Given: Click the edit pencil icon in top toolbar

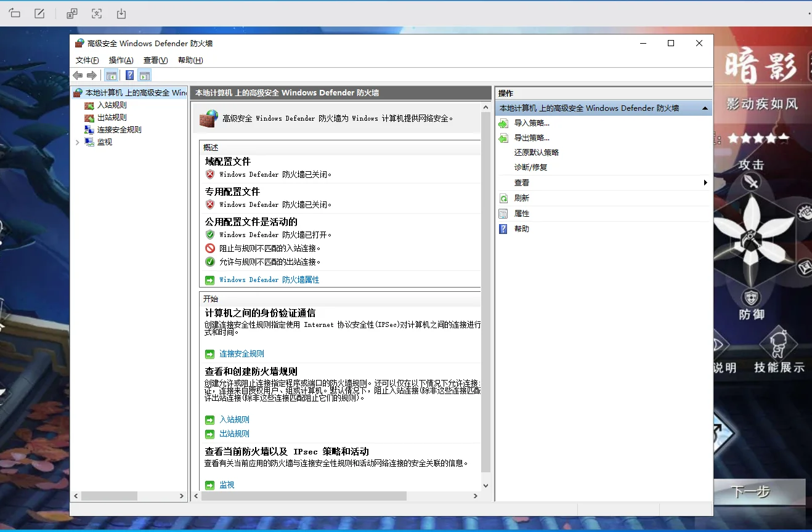Looking at the screenshot, I should [x=39, y=14].
